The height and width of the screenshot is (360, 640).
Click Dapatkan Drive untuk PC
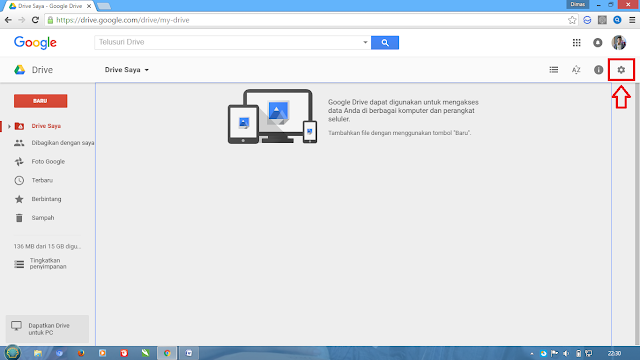click(47, 329)
